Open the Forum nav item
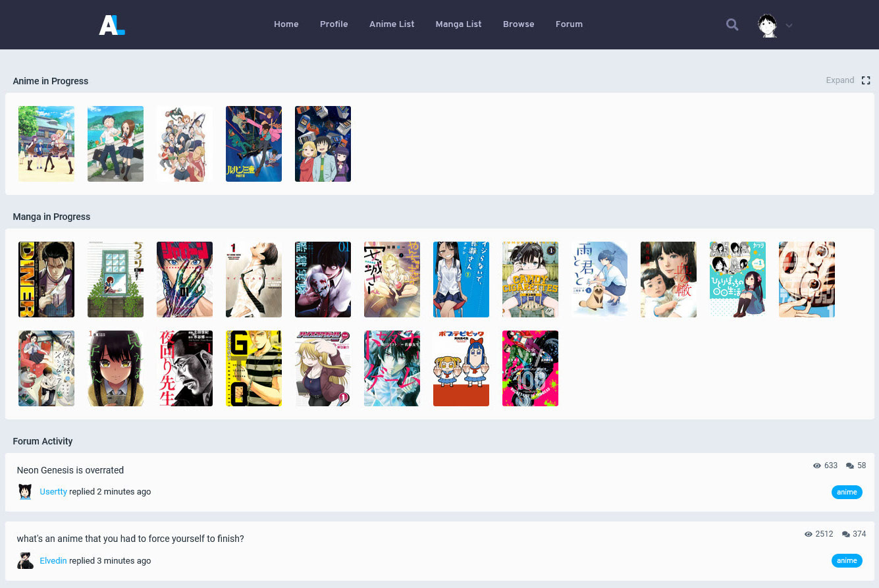The width and height of the screenshot is (879, 588). pyautogui.click(x=569, y=24)
